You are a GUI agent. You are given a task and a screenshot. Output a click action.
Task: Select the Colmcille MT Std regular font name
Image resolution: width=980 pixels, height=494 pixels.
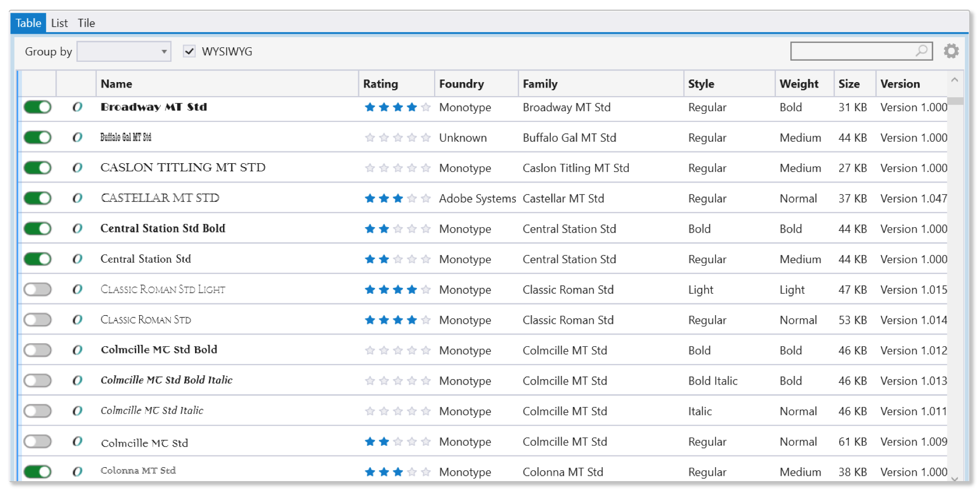[145, 443]
